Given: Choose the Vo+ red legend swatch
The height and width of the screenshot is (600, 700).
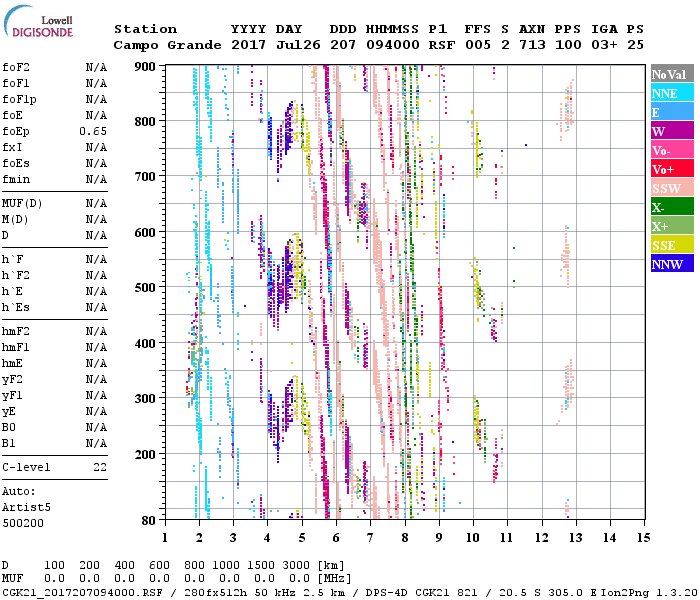Looking at the screenshot, I should point(671,170).
